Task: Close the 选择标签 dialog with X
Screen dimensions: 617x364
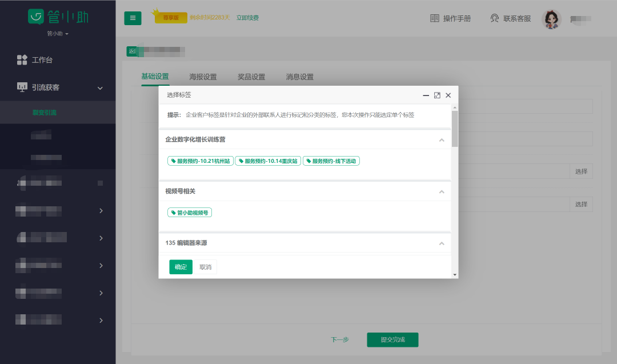Action: pos(448,95)
